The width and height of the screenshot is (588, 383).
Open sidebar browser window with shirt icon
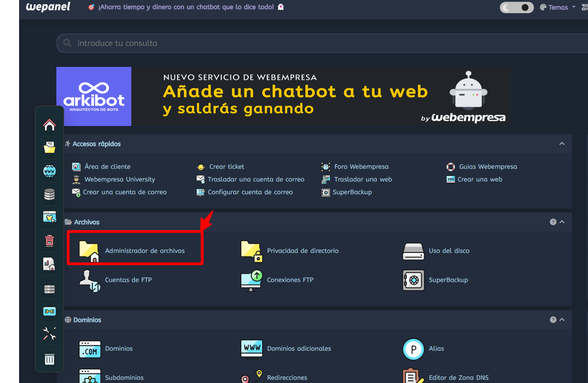tap(50, 217)
